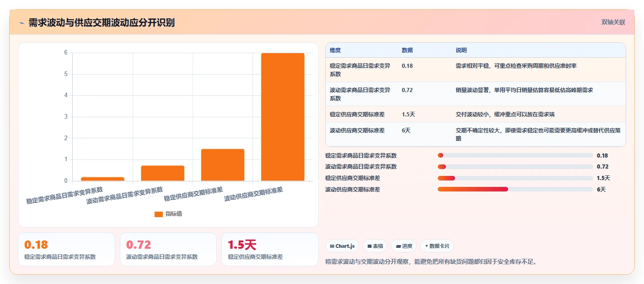The width and height of the screenshot is (644, 284).
Task: Select the 进度 chip
Action: pyautogui.click(x=404, y=246)
